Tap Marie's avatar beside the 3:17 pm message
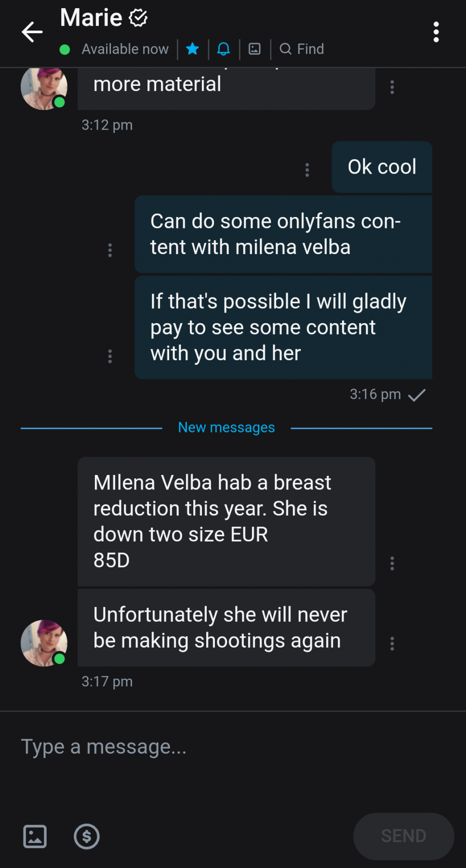The image size is (466, 868). (44, 643)
